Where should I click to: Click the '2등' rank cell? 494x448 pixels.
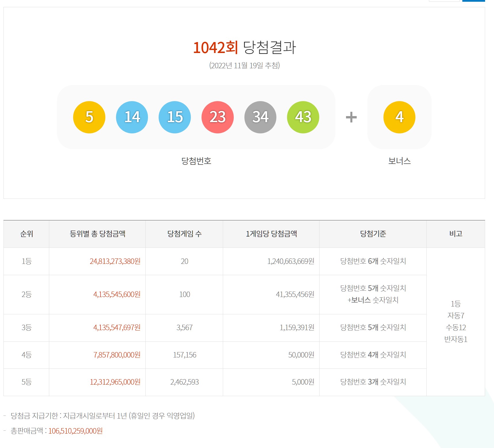pyautogui.click(x=26, y=294)
